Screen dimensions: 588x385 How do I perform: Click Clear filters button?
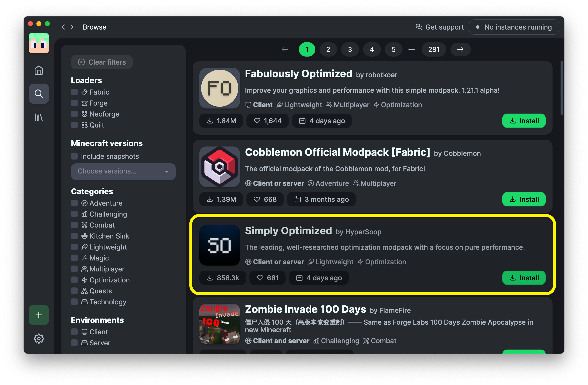(x=102, y=62)
